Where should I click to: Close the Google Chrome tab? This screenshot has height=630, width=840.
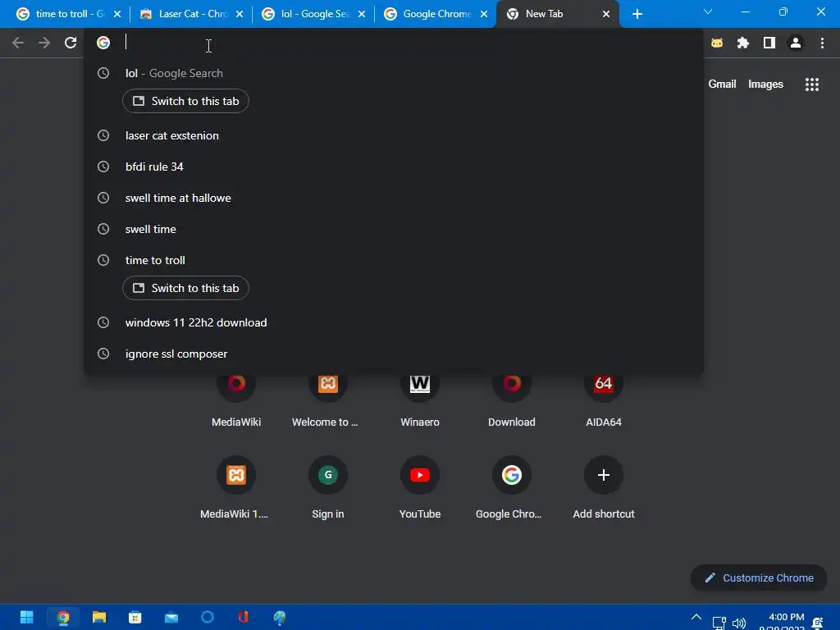point(484,14)
